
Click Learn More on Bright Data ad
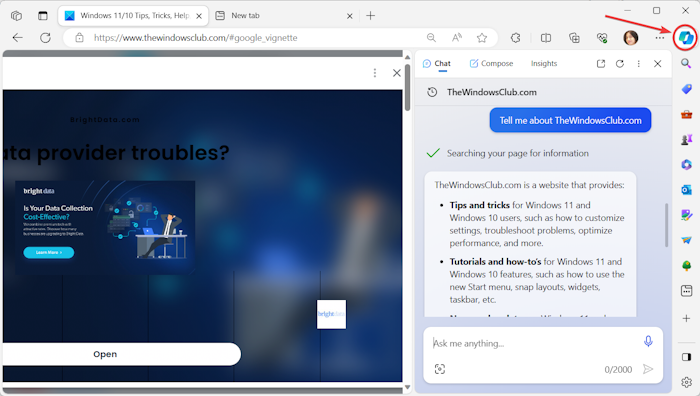click(49, 252)
